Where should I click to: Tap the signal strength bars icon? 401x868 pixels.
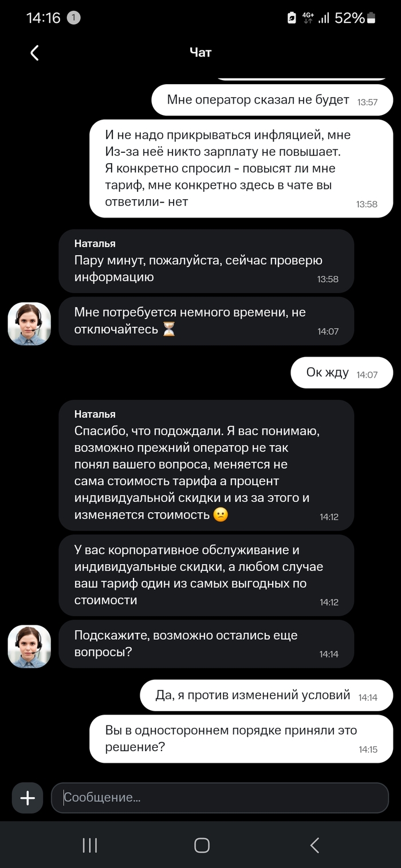click(x=324, y=18)
